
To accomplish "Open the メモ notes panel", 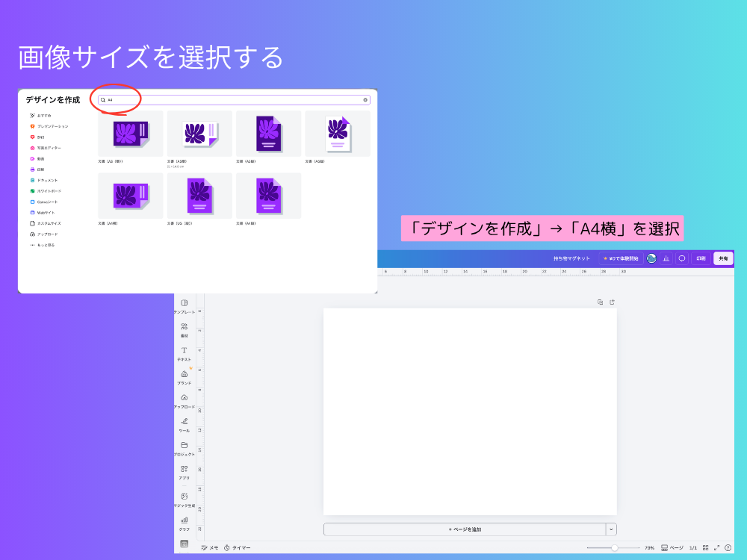I will point(210,547).
